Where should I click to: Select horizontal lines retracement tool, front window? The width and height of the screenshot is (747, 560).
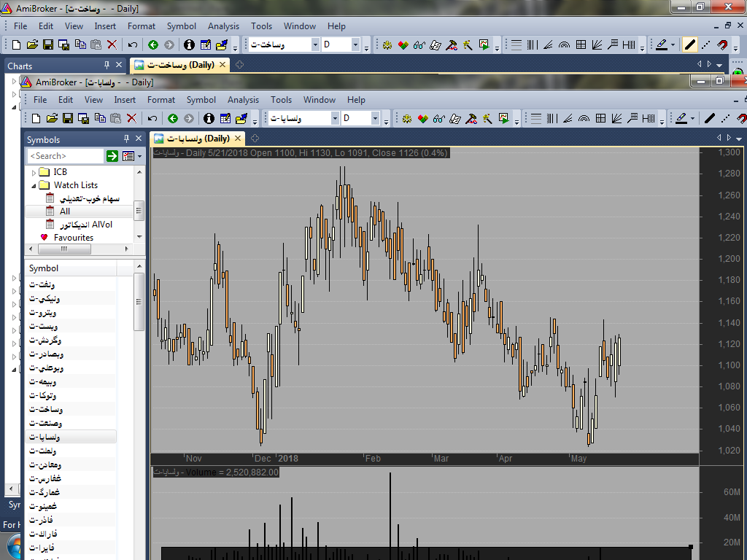(x=536, y=119)
